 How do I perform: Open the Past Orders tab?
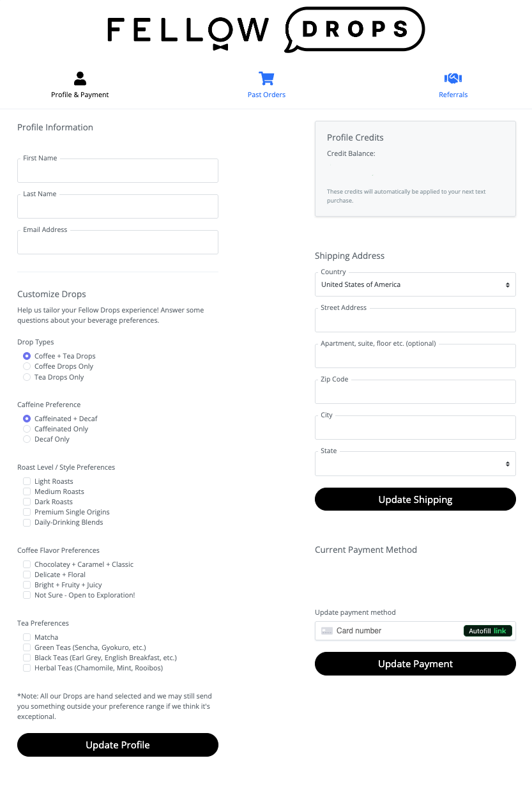[266, 95]
